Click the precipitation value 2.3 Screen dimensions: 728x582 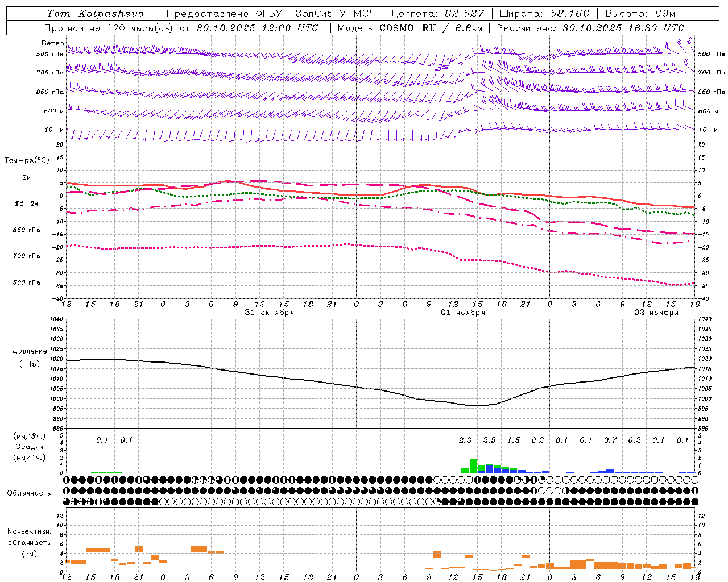pos(465,440)
